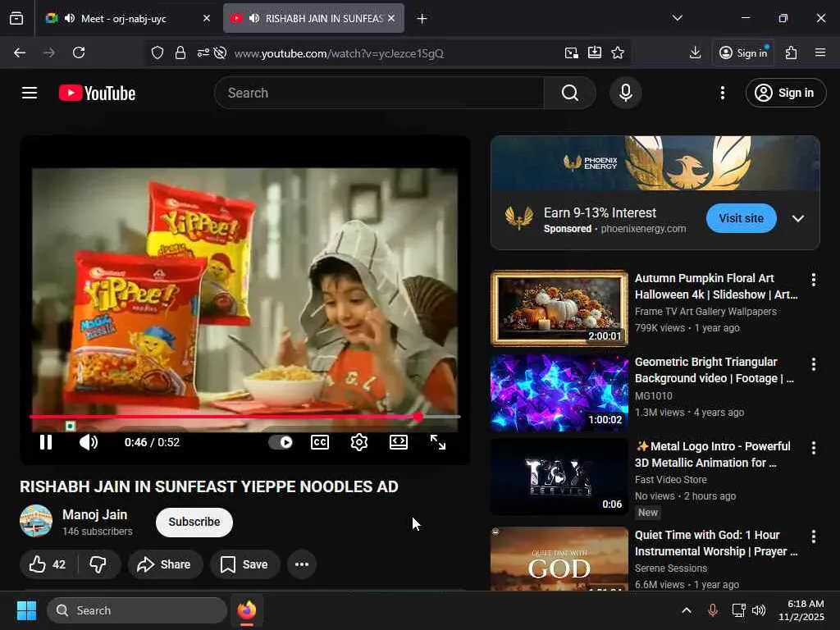Visit site for Phoenix Energy ad
Viewport: 840px width, 630px height.
[741, 218]
